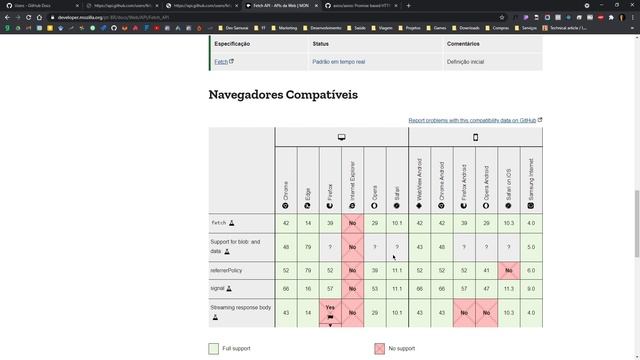Click the Safari on iOS column icon
Screen dimensions: 640x360
coord(508,206)
